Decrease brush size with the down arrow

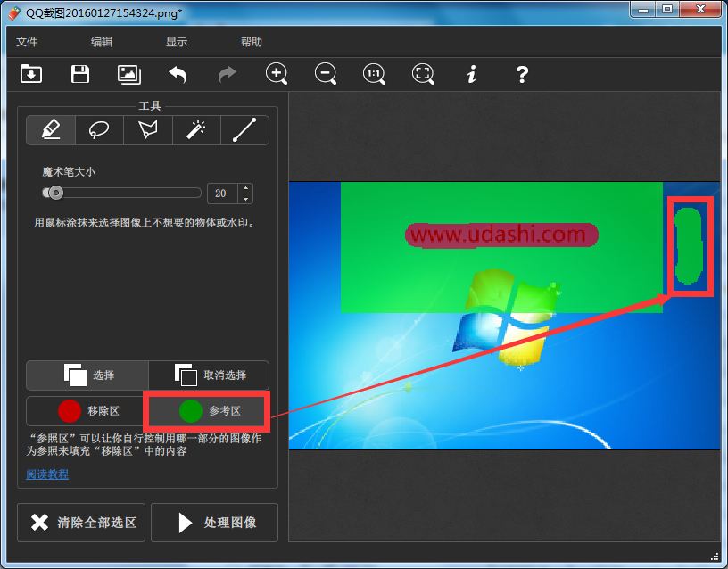(x=245, y=199)
